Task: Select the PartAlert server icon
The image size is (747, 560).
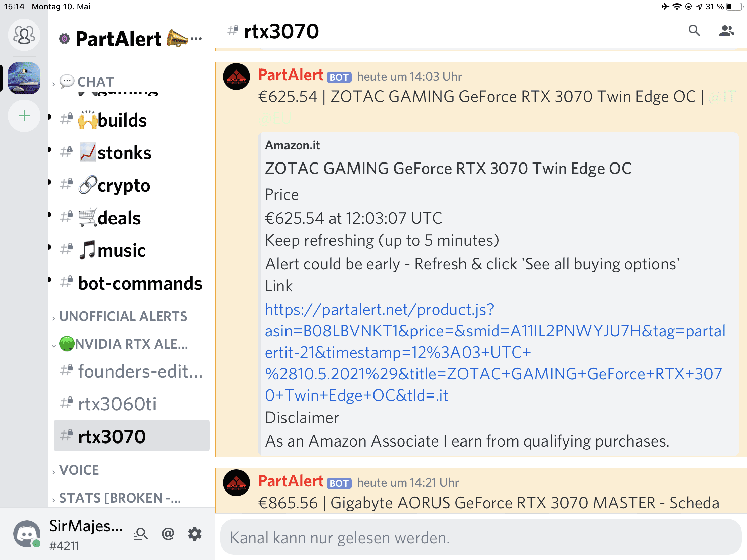Action: (24, 78)
